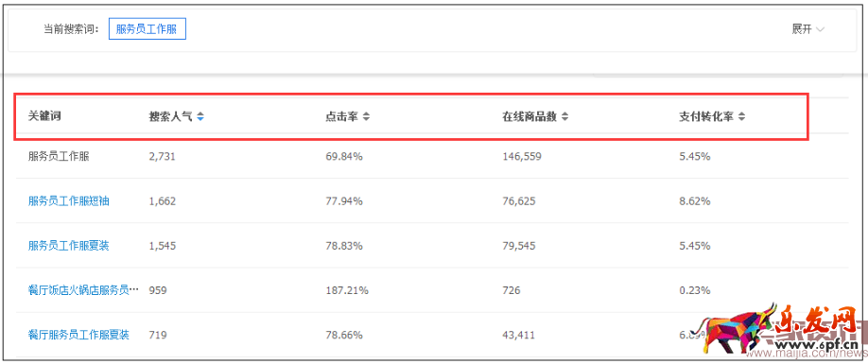868x364 pixels.
Task: Click the 点击率 column header text
Action: coord(341,116)
